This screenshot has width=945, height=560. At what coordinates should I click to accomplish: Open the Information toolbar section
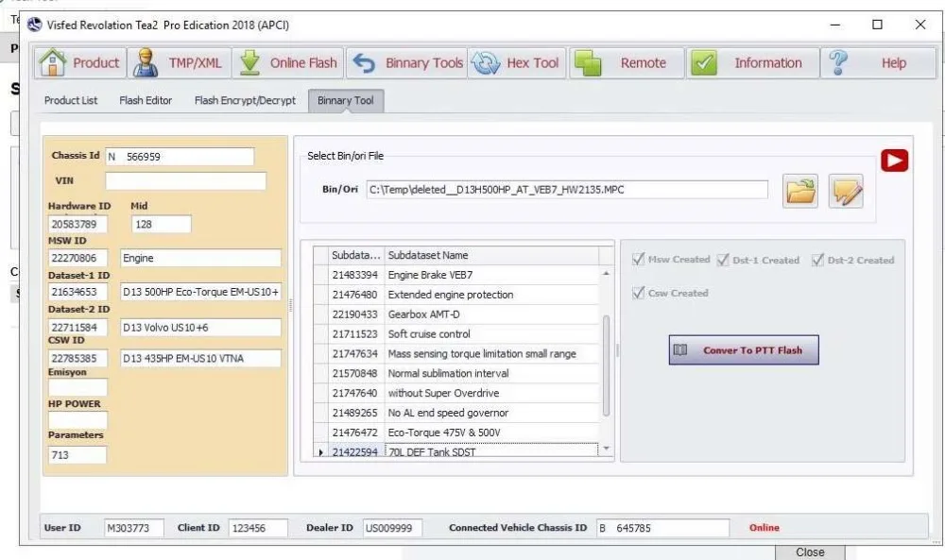(x=753, y=62)
